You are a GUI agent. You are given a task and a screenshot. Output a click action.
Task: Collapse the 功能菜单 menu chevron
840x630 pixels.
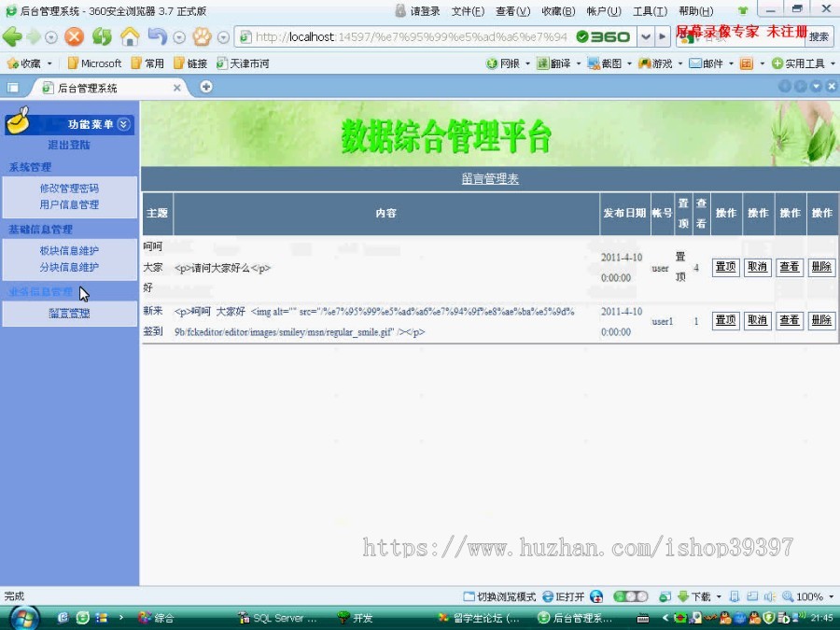(x=124, y=124)
